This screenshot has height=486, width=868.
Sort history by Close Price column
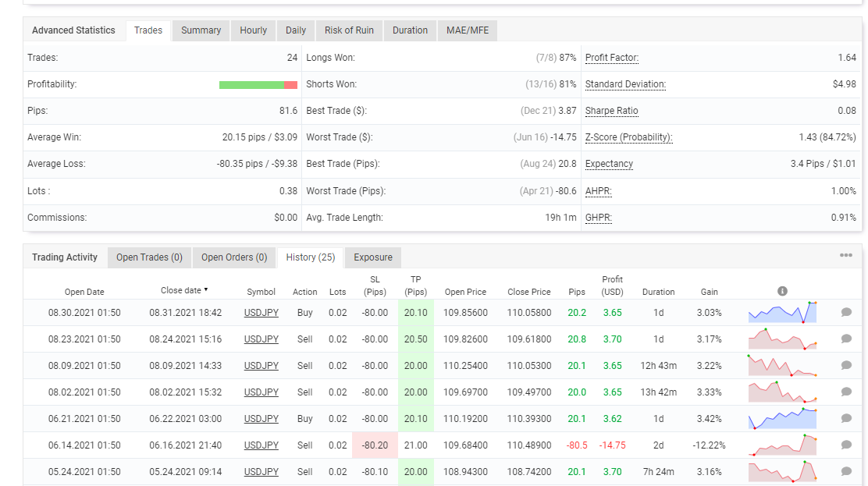point(529,292)
